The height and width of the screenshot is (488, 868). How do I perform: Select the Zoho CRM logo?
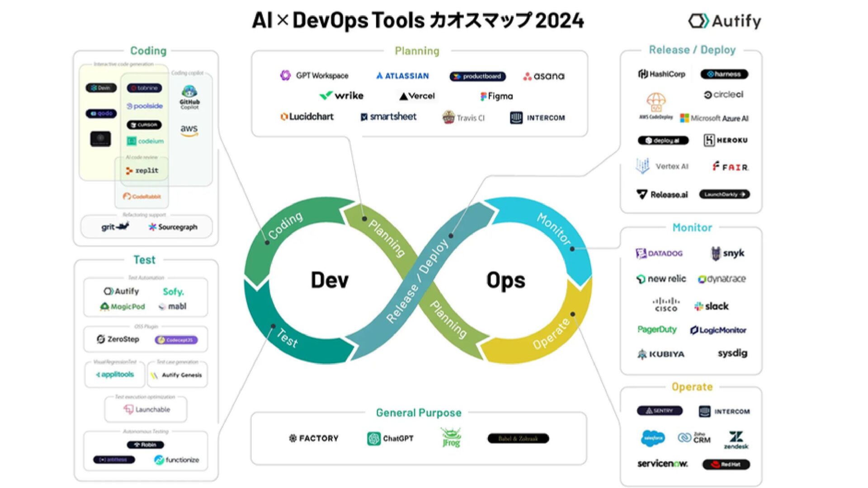[694, 437]
